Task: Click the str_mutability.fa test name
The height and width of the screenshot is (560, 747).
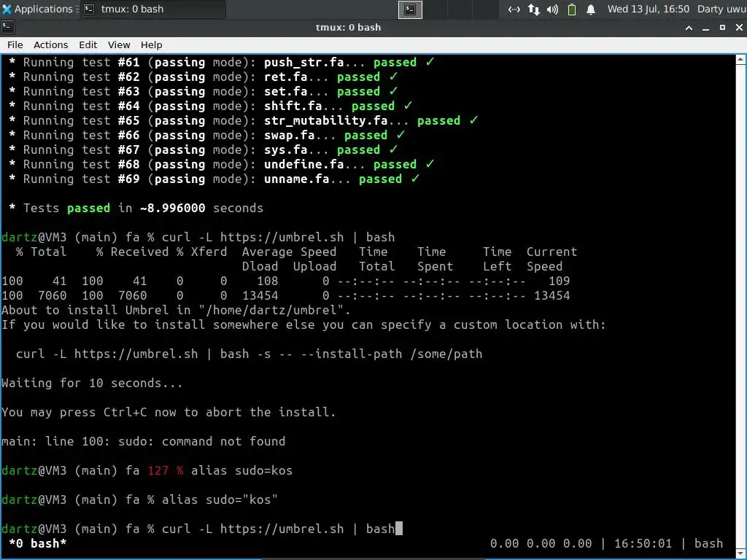Action: coord(325,120)
